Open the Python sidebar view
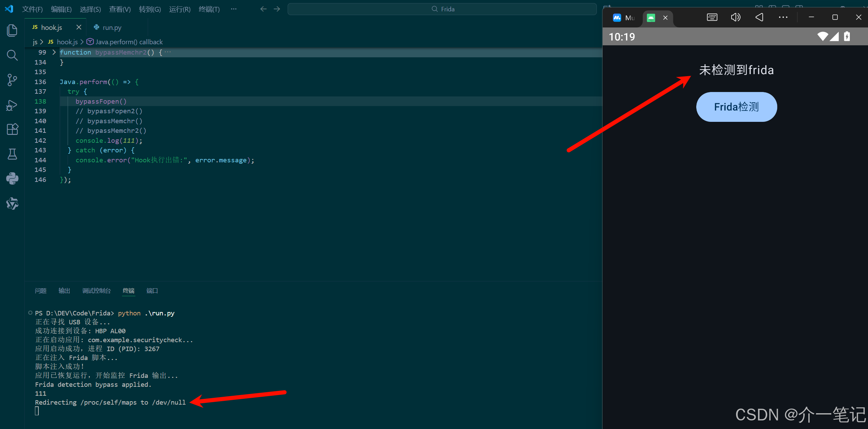The height and width of the screenshot is (429, 868). pos(12,178)
